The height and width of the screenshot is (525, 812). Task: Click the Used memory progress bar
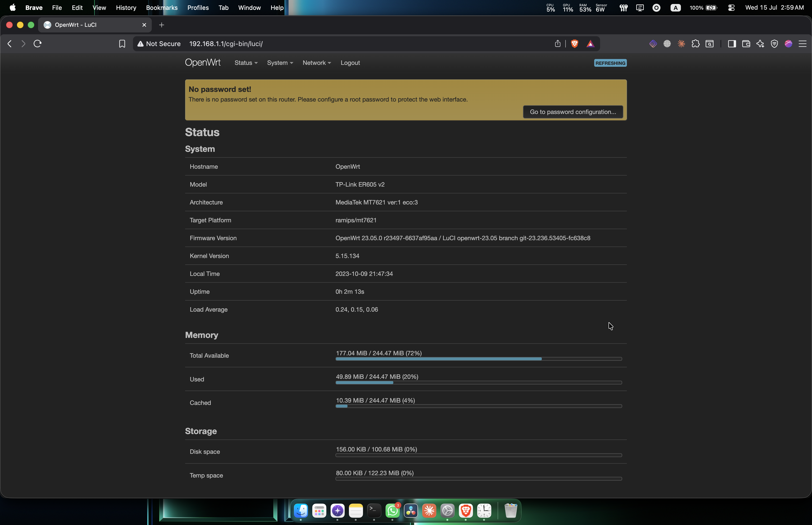click(x=478, y=383)
